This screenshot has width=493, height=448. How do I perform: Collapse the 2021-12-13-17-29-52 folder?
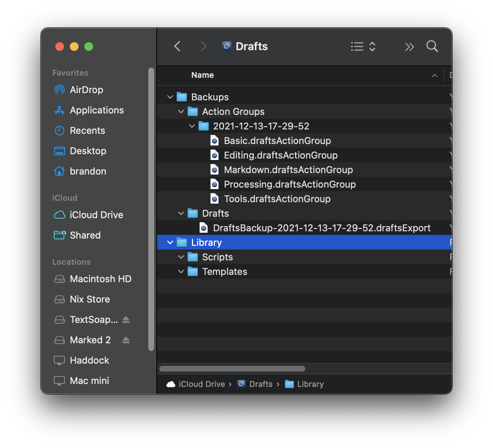point(192,126)
